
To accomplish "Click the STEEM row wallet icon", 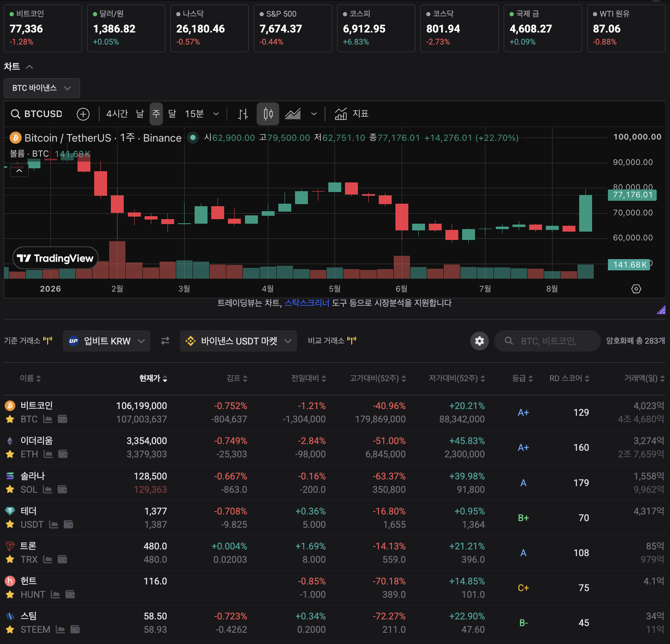I will 75,629.
